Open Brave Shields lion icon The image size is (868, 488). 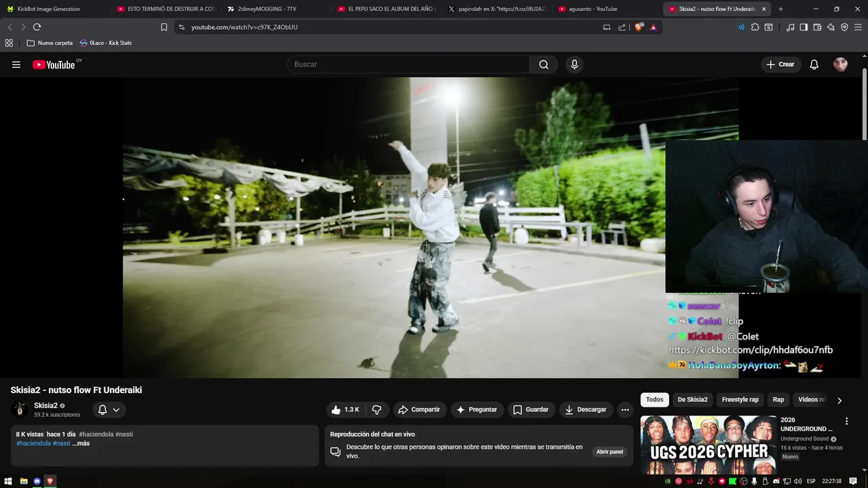(639, 27)
